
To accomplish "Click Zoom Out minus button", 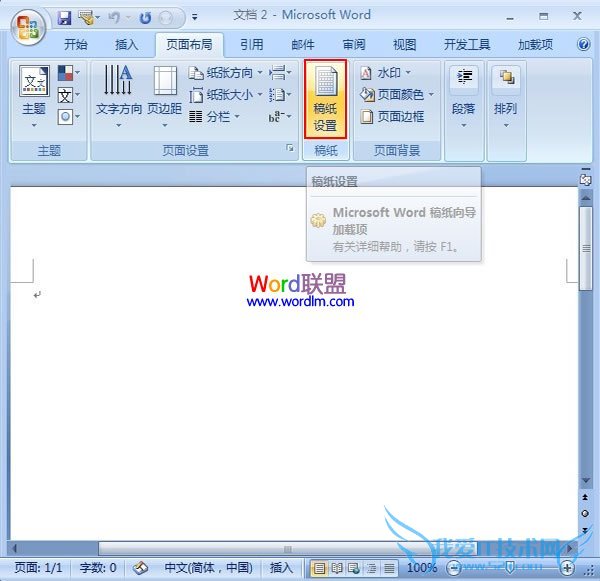I will (x=454, y=568).
